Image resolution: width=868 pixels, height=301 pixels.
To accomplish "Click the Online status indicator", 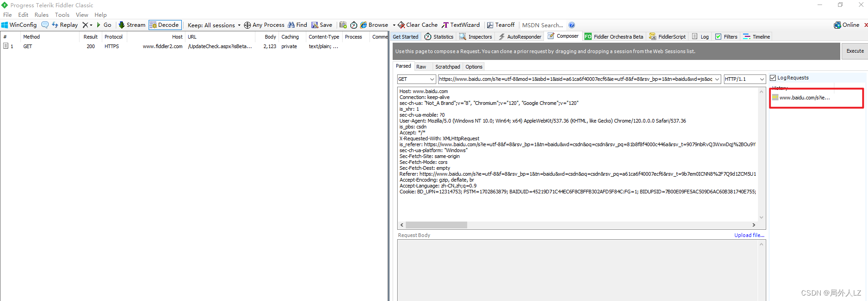I will [x=847, y=25].
